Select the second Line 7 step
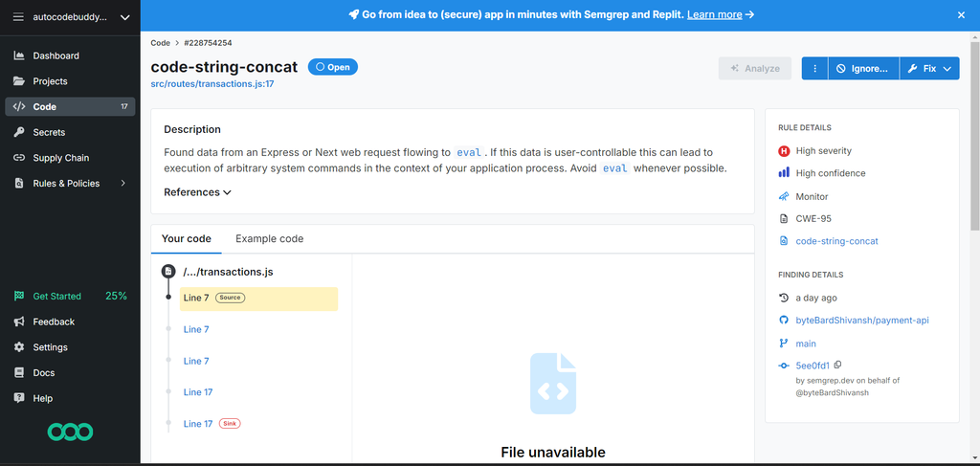Image resolution: width=980 pixels, height=466 pixels. 196,329
